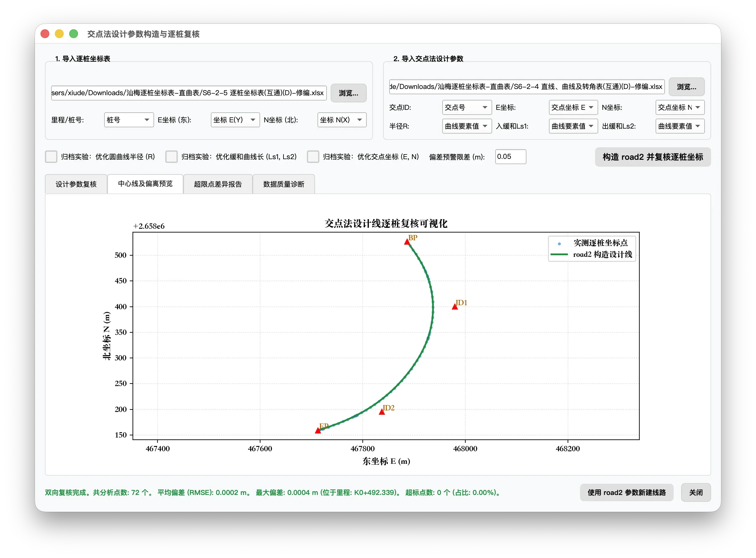Image resolution: width=756 pixels, height=558 pixels.
Task: Open the N坐标 (北) 坐标 N(X) dropdown
Action: click(342, 120)
